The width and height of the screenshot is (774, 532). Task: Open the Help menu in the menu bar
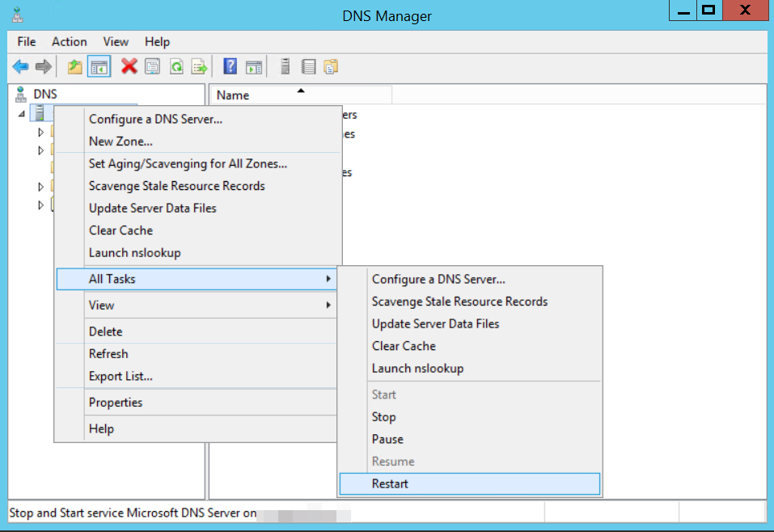(x=157, y=41)
